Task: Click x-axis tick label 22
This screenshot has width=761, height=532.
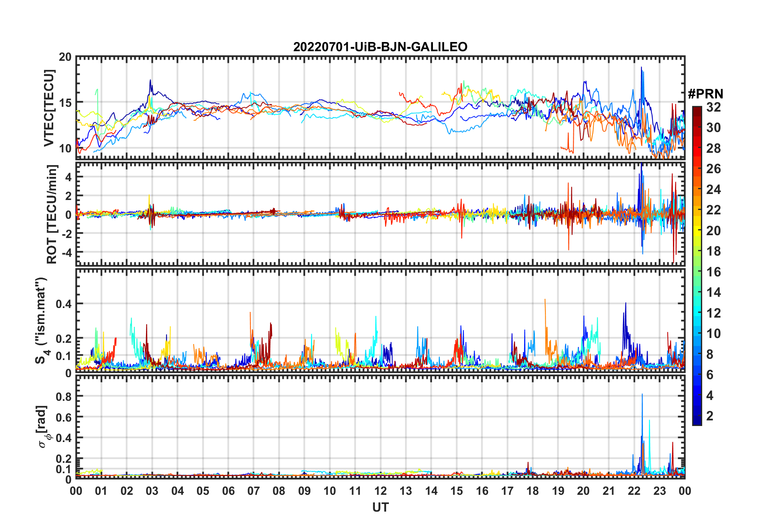Action: tap(634, 491)
